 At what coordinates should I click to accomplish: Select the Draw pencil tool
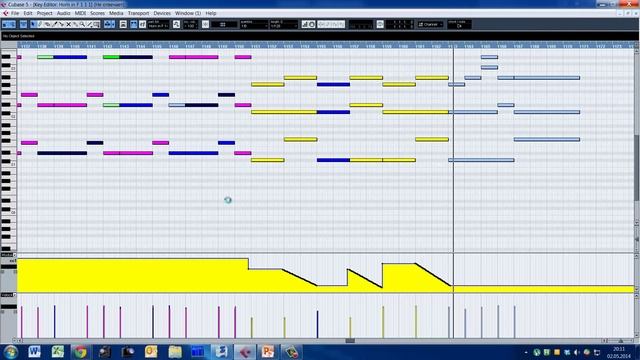click(40, 24)
